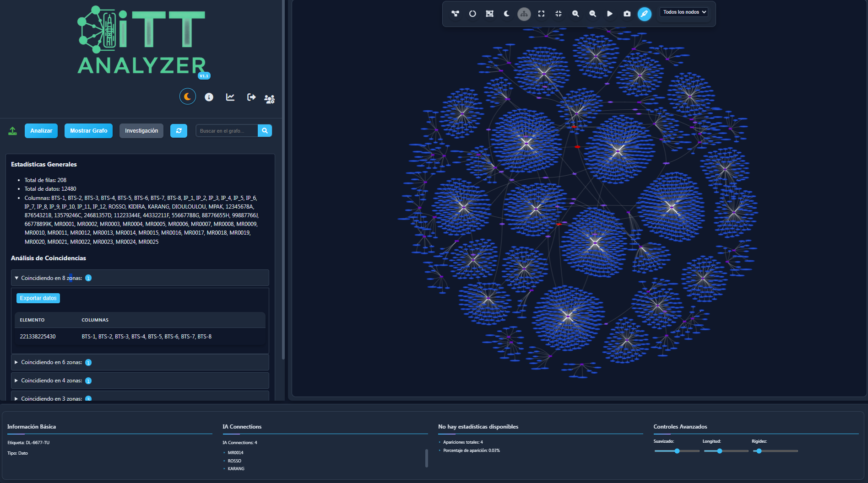This screenshot has width=868, height=483.
Task: Click the Tipo: Dato line
Action: (17, 453)
